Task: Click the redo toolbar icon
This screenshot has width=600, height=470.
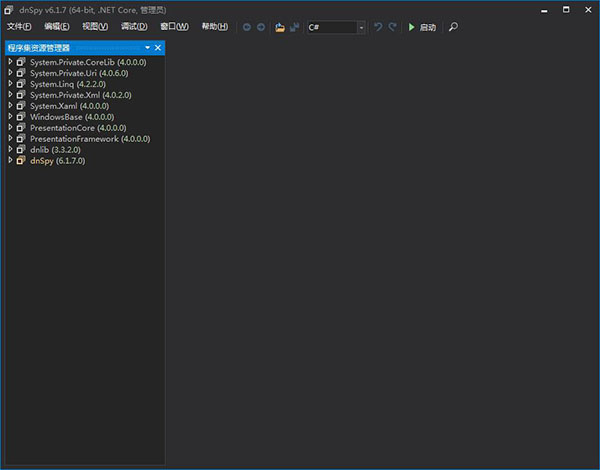Action: click(x=392, y=27)
